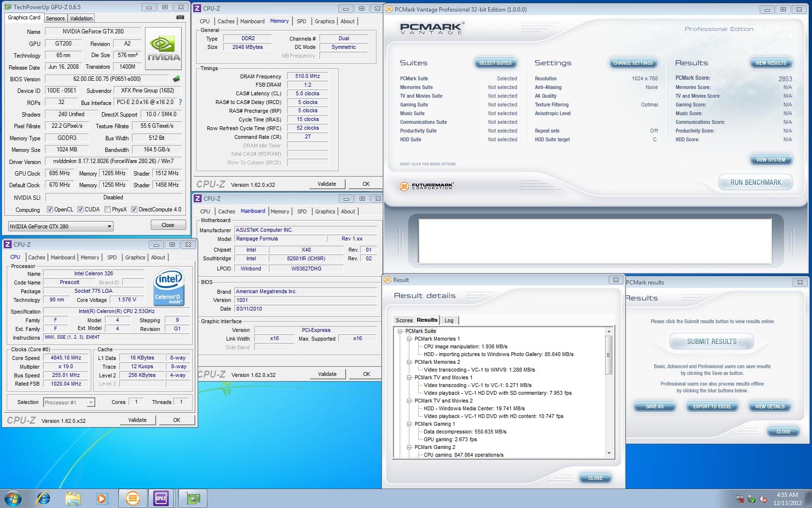
Task: Click the CPU-Z Memory window title icon
Action: 197,8
